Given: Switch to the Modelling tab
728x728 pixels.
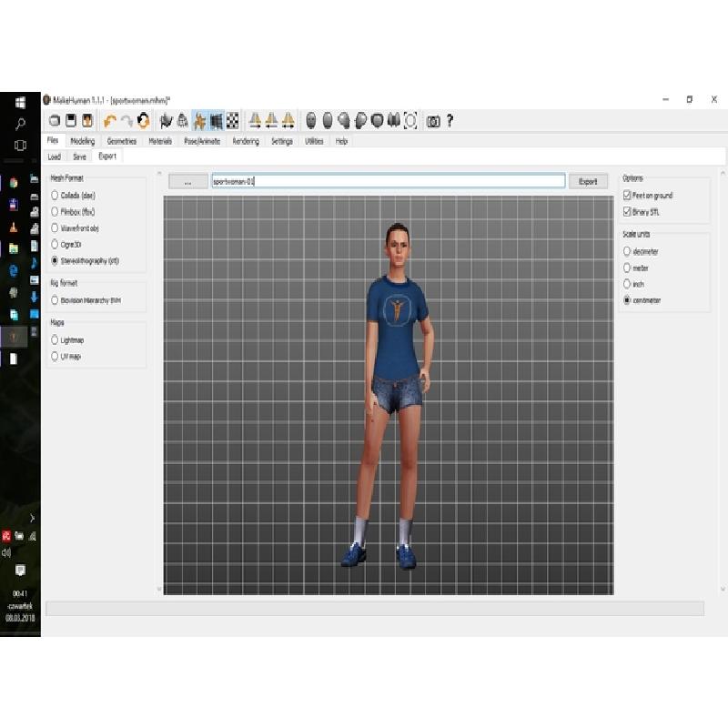Looking at the screenshot, I should click(83, 141).
